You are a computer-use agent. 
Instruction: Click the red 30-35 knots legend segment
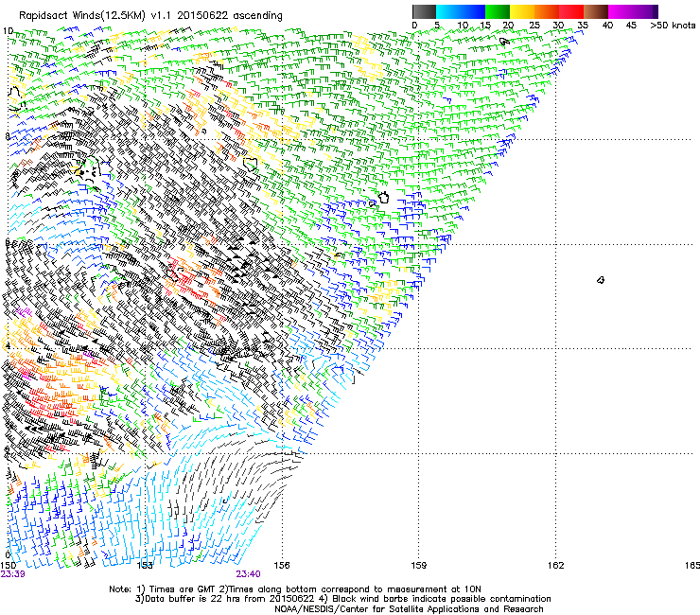tap(571, 11)
